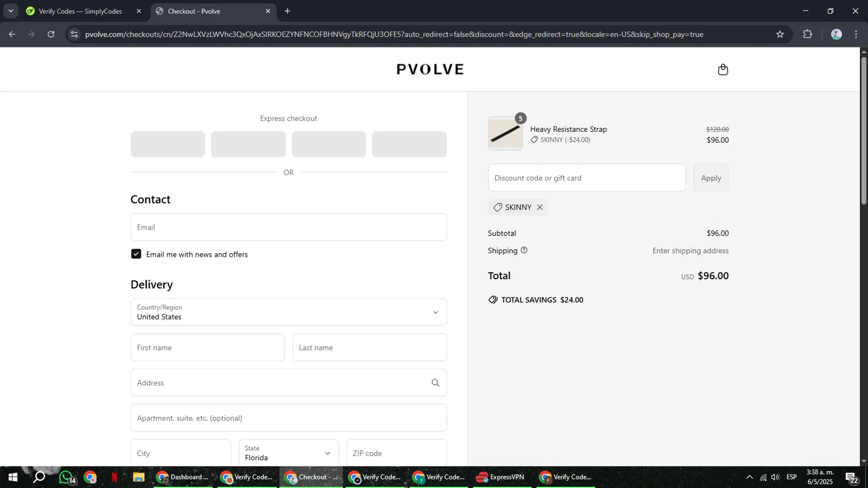Click the Apply discount button

(711, 178)
